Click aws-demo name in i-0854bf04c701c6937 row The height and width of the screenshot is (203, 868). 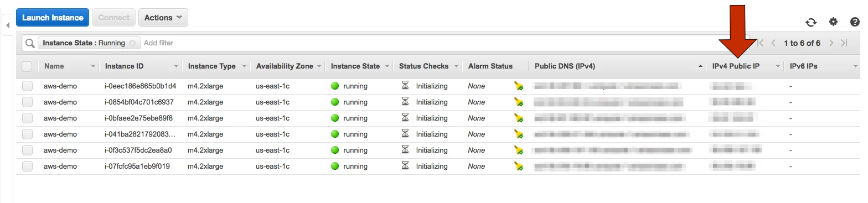[60, 102]
